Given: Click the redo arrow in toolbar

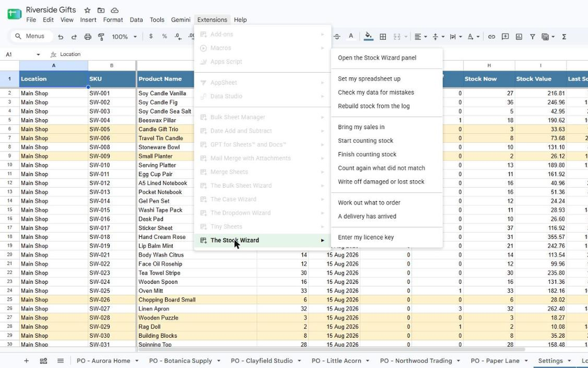Looking at the screenshot, I should [74, 37].
